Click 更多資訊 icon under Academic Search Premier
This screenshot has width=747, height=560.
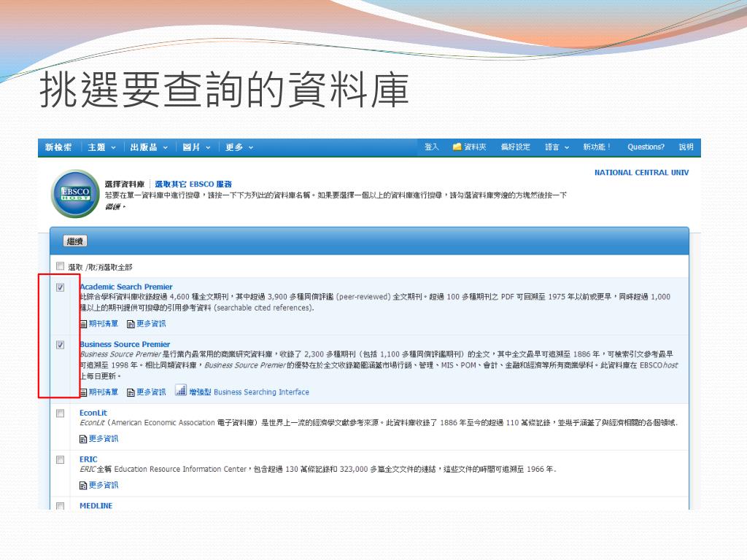131,324
